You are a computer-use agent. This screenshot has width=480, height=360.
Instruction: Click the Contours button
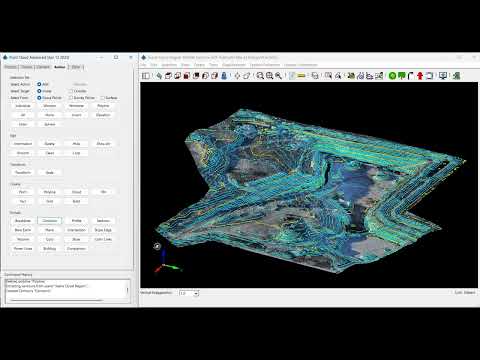pyautogui.click(x=50, y=221)
